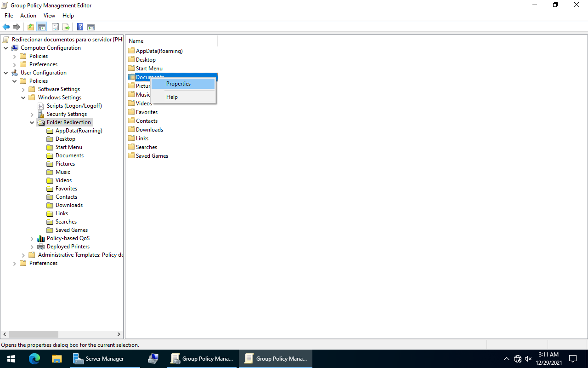588x368 pixels.
Task: Expand the Software Settings node
Action: tap(23, 90)
